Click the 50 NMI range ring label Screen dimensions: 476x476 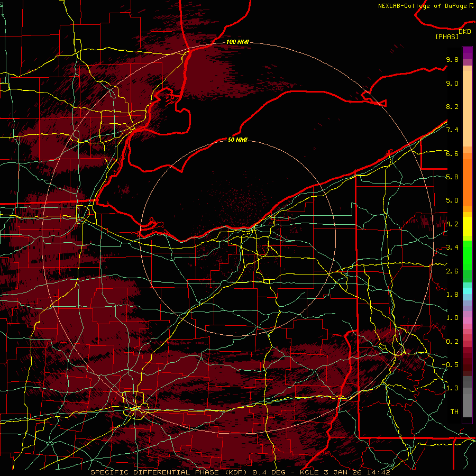click(237, 140)
